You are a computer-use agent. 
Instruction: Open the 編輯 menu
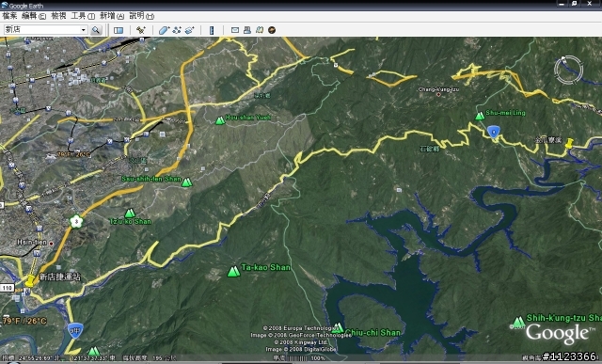tap(34, 16)
